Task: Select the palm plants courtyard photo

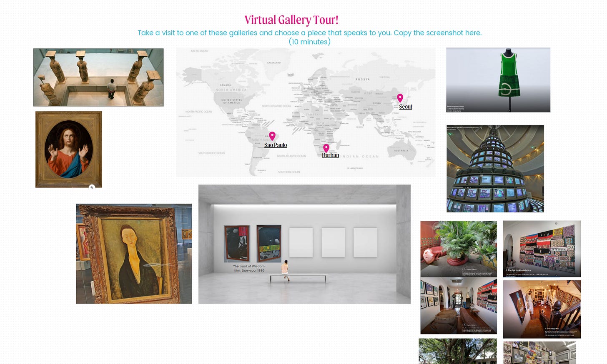Action: pos(459,249)
